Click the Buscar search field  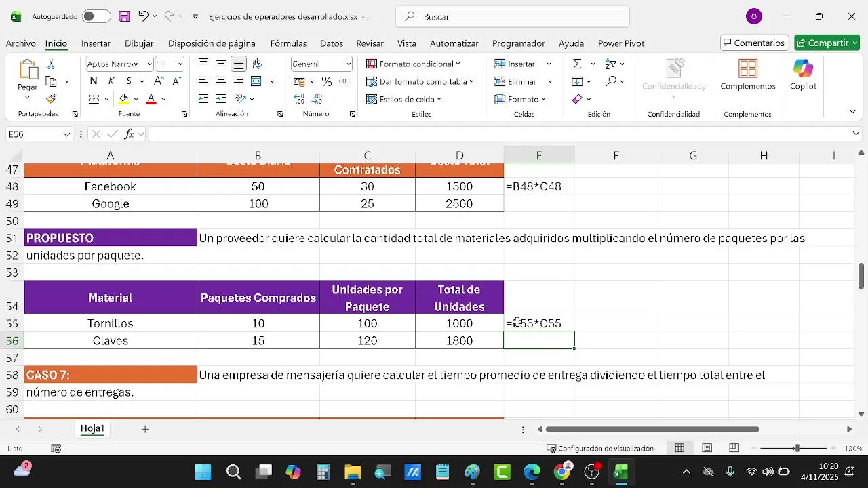[513, 16]
